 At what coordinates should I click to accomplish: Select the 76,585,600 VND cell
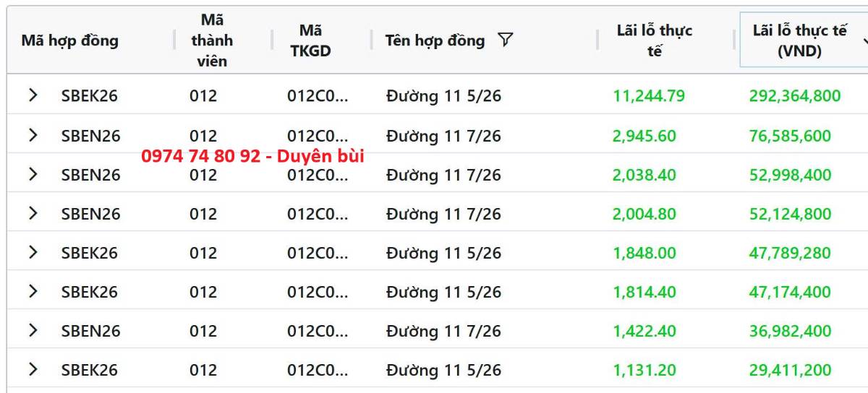[790, 136]
